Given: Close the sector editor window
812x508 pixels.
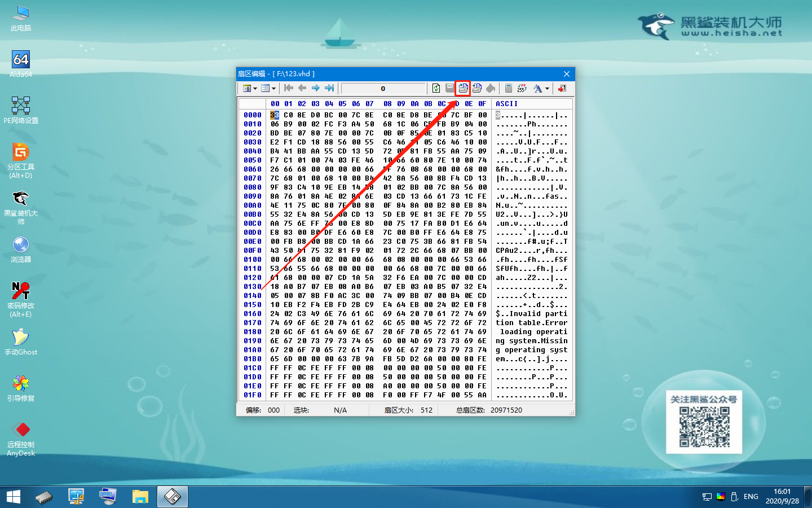Looking at the screenshot, I should (x=567, y=74).
